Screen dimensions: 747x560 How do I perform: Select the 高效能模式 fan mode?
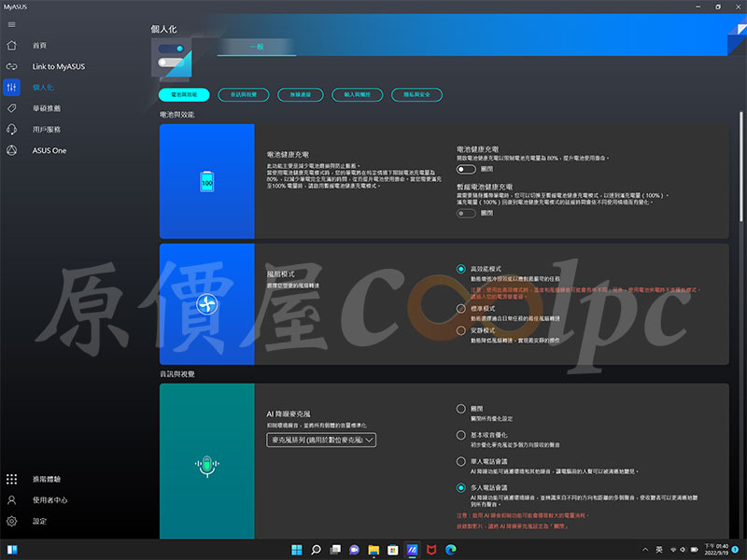tap(460, 269)
